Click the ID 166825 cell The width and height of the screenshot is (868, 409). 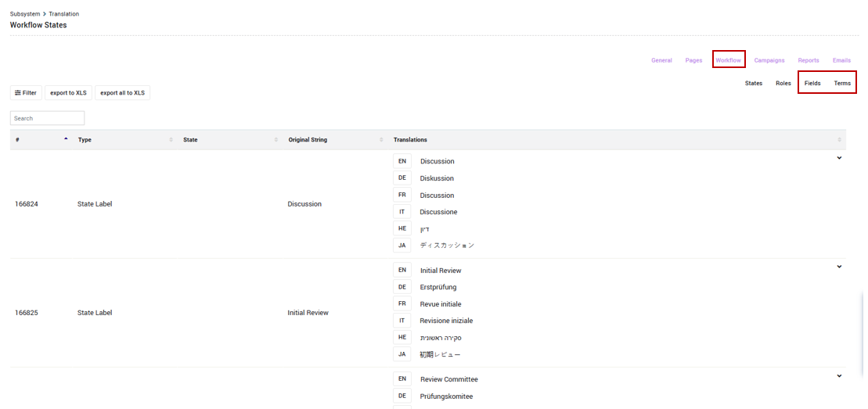(27, 313)
